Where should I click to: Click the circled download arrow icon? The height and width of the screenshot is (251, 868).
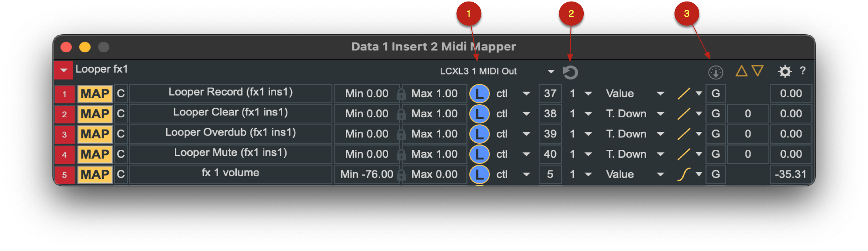click(715, 72)
